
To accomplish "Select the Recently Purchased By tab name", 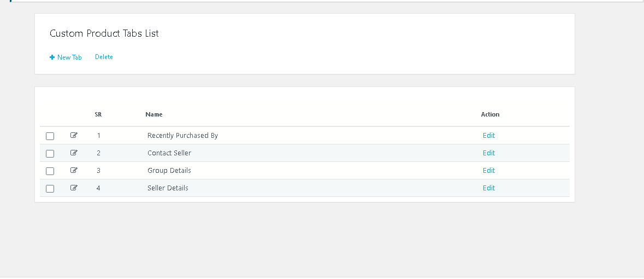I will click(x=182, y=136).
